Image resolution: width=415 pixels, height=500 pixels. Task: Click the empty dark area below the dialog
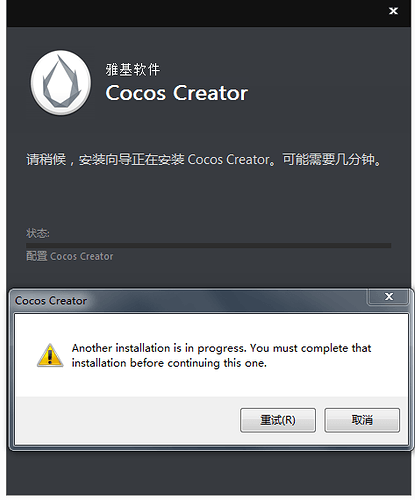[x=209, y=473]
